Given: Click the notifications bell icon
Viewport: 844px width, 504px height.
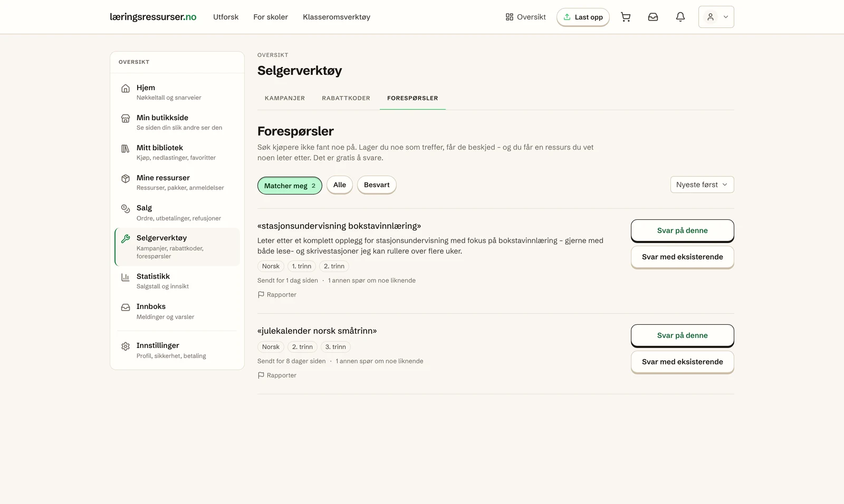Looking at the screenshot, I should [680, 17].
